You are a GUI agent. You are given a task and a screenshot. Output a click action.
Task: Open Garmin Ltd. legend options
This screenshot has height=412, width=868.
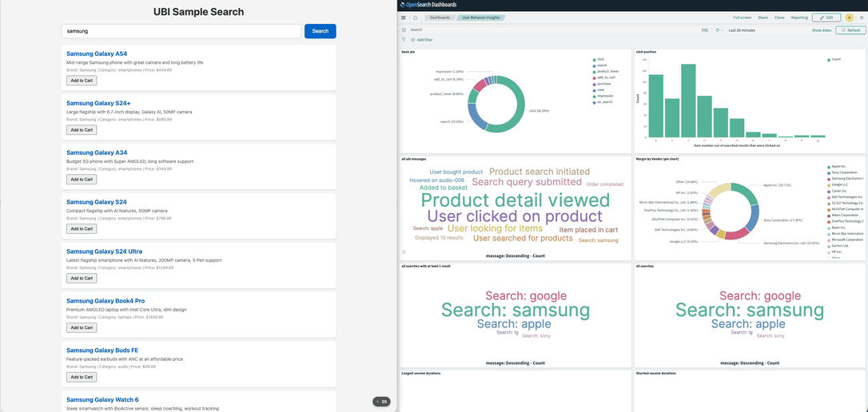837,246
